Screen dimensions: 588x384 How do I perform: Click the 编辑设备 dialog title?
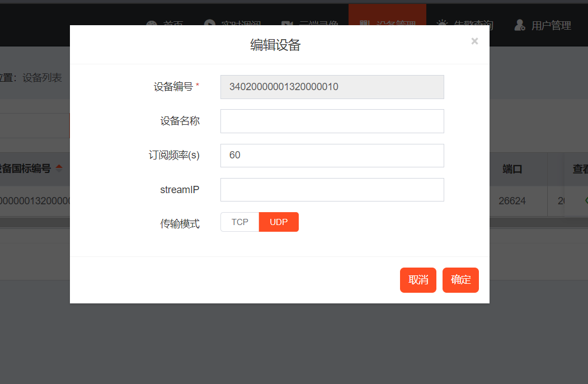coord(275,45)
